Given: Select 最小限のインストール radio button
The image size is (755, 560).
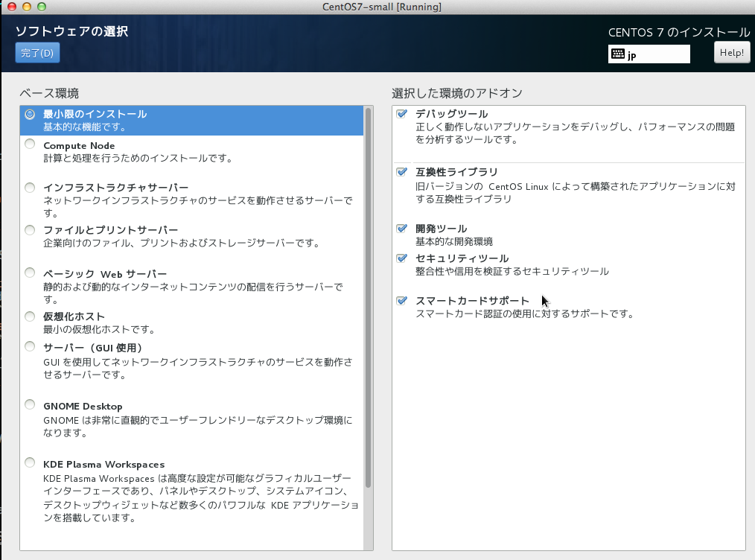Looking at the screenshot, I should point(30,115).
